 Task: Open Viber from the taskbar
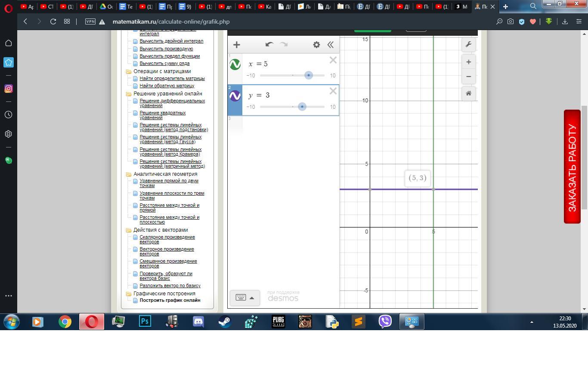point(385,322)
